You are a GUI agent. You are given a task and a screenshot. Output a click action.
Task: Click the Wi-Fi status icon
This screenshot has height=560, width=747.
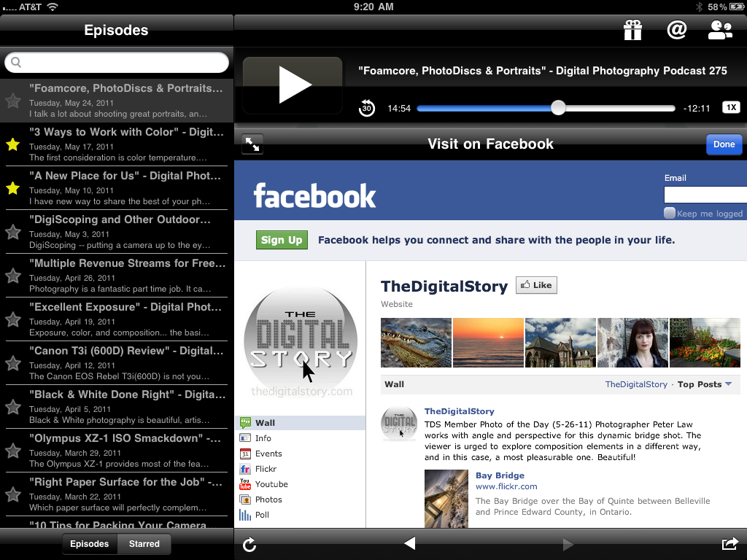[x=53, y=7]
